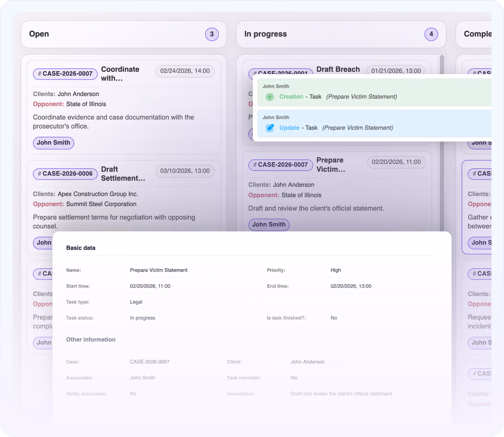Screen dimensions: 504x437
Task: Open the Draft Settlement… task title
Action: click(123, 174)
